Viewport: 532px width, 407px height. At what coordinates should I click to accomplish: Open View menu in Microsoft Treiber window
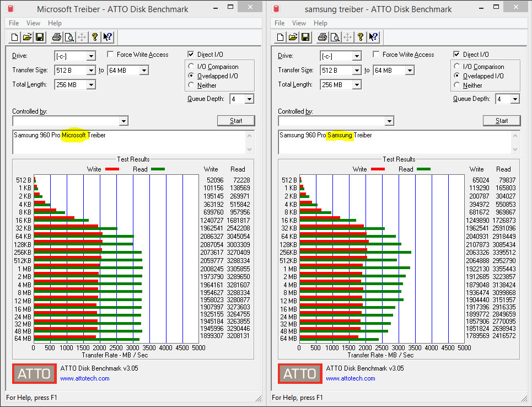coord(33,23)
